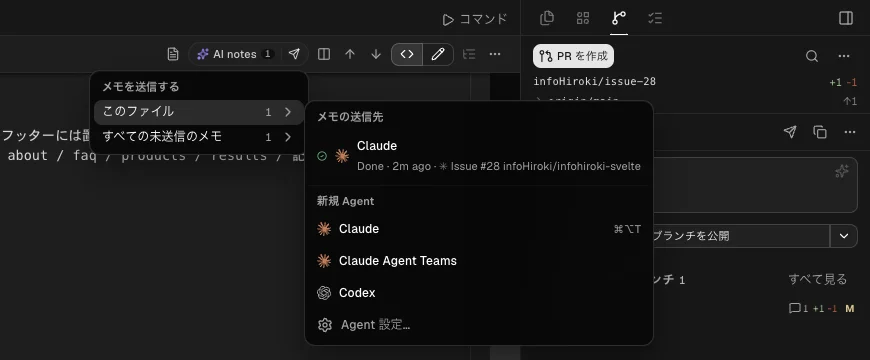Open the dropdown arrow beside ブランチを公開
This screenshot has height=360, width=870.
click(844, 236)
